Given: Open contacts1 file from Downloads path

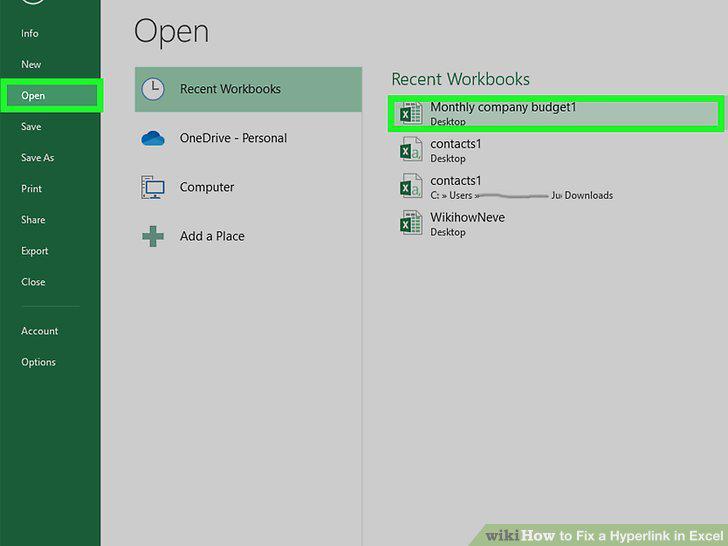Looking at the screenshot, I should coord(556,187).
